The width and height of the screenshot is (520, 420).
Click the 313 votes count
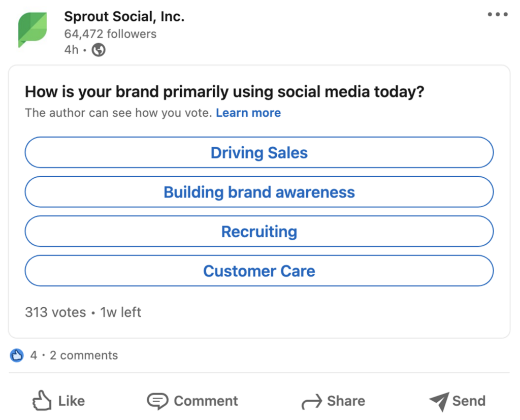tap(55, 312)
